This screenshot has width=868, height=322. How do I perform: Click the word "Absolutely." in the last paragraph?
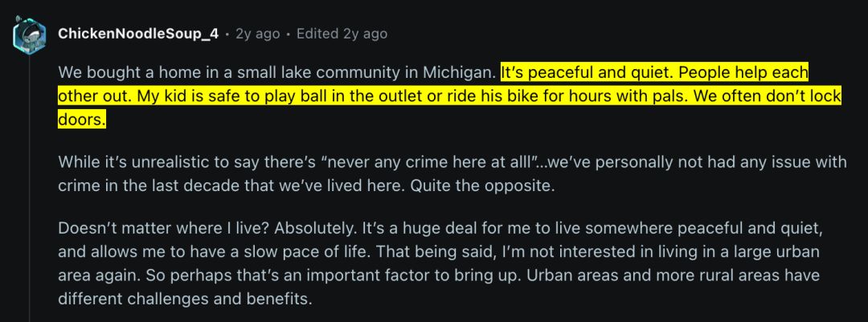(314, 229)
